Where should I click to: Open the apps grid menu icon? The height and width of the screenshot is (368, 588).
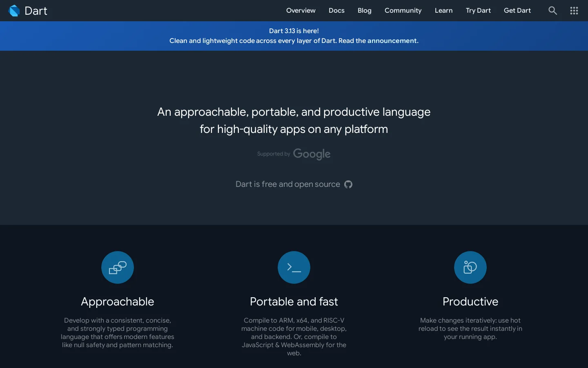click(x=574, y=11)
